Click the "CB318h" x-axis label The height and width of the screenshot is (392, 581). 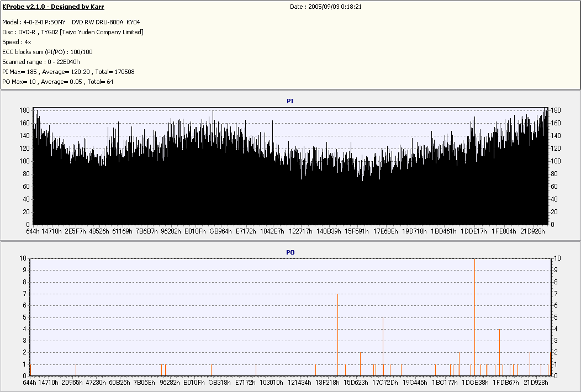coord(219,383)
